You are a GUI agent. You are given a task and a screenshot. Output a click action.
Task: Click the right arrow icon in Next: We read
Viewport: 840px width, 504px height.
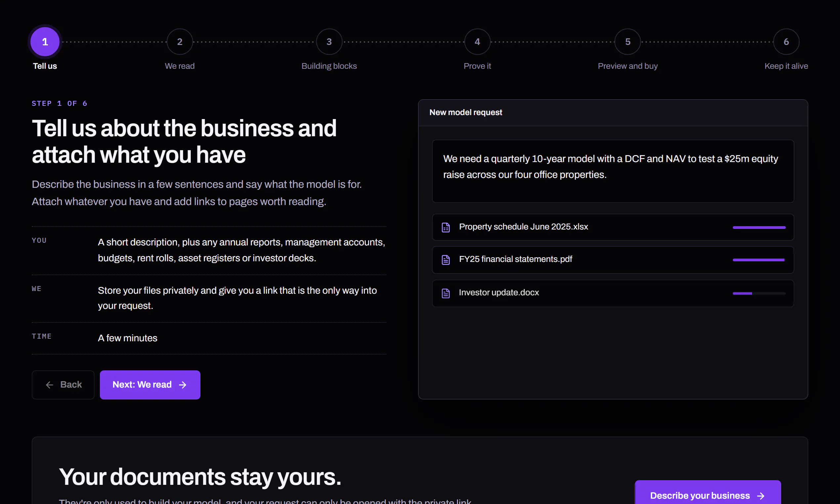click(x=183, y=385)
